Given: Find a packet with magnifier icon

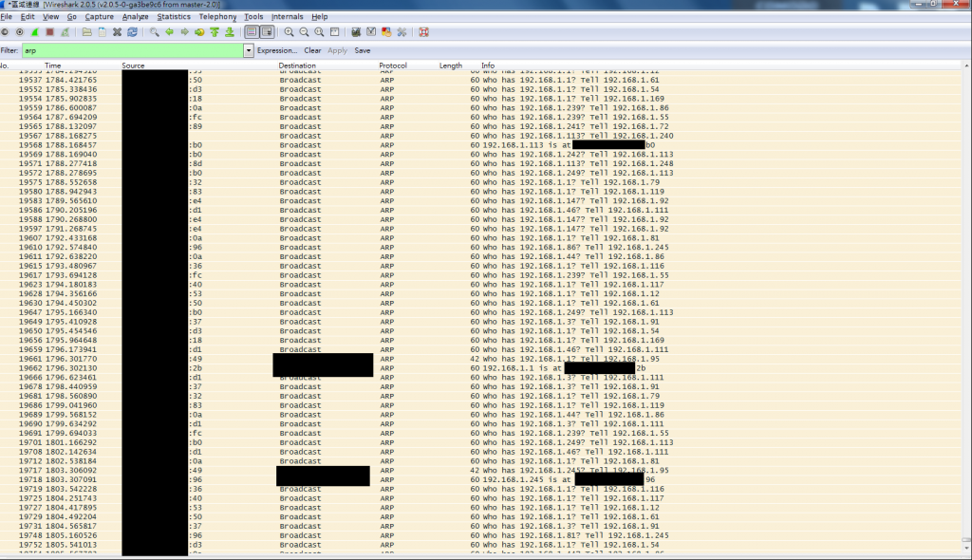Looking at the screenshot, I should click(x=154, y=32).
